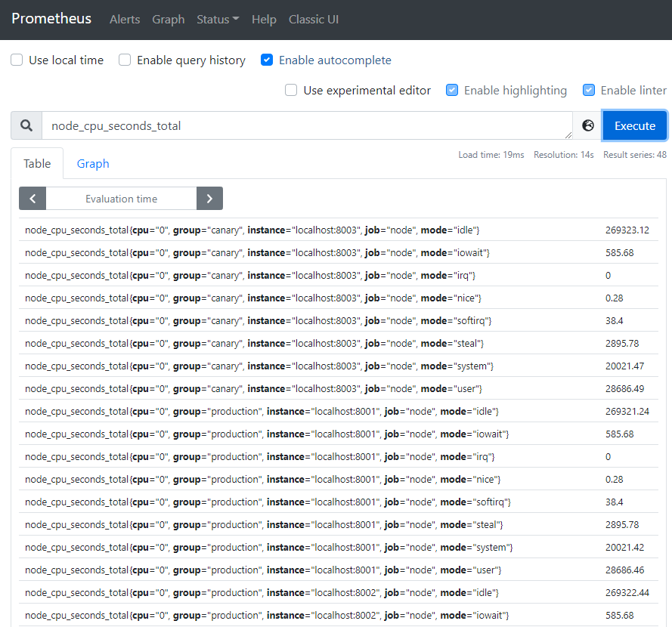
Task: Go to Graph in the navbar
Action: [168, 20]
